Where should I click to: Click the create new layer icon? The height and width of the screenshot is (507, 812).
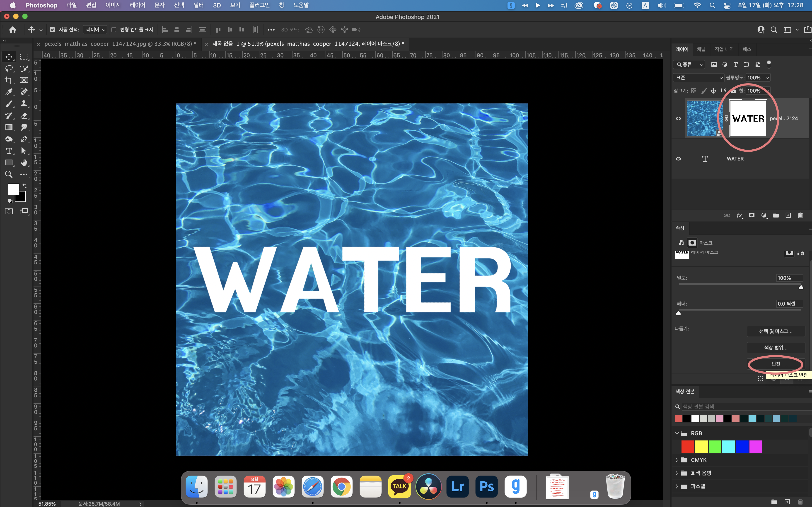pos(788,215)
